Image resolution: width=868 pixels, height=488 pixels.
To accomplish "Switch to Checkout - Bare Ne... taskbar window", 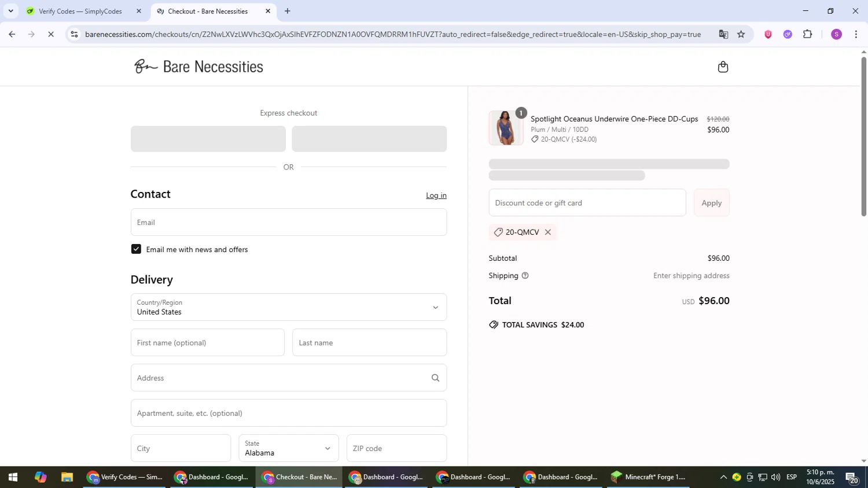I will tap(299, 478).
